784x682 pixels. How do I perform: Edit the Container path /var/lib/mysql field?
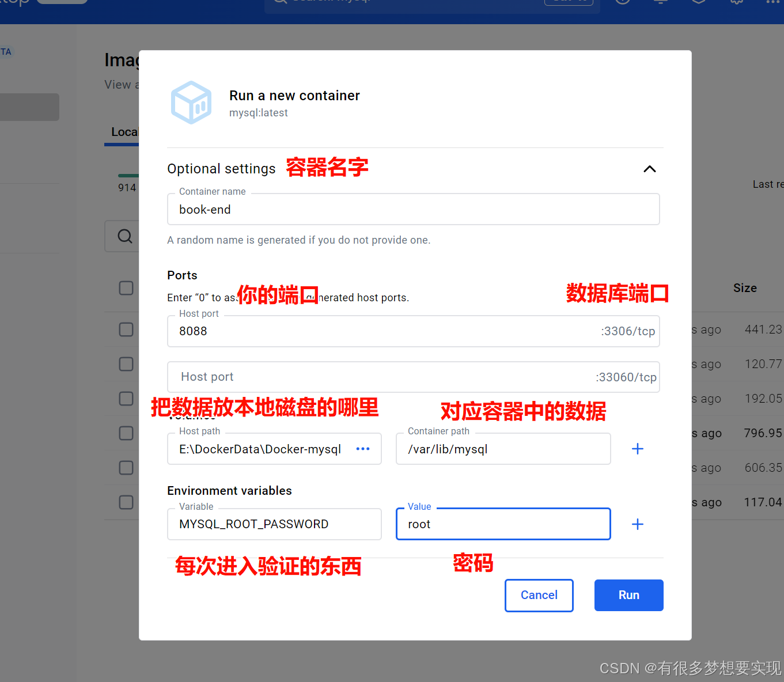[x=503, y=449]
